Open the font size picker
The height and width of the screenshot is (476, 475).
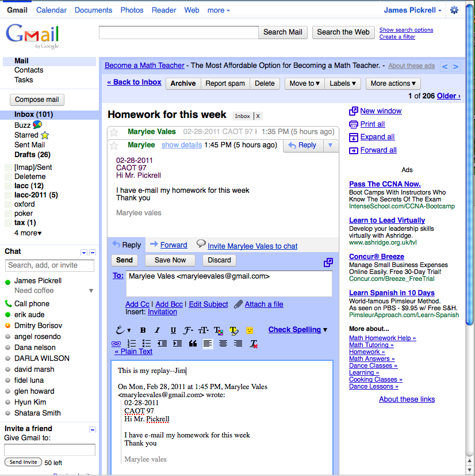coord(203,330)
